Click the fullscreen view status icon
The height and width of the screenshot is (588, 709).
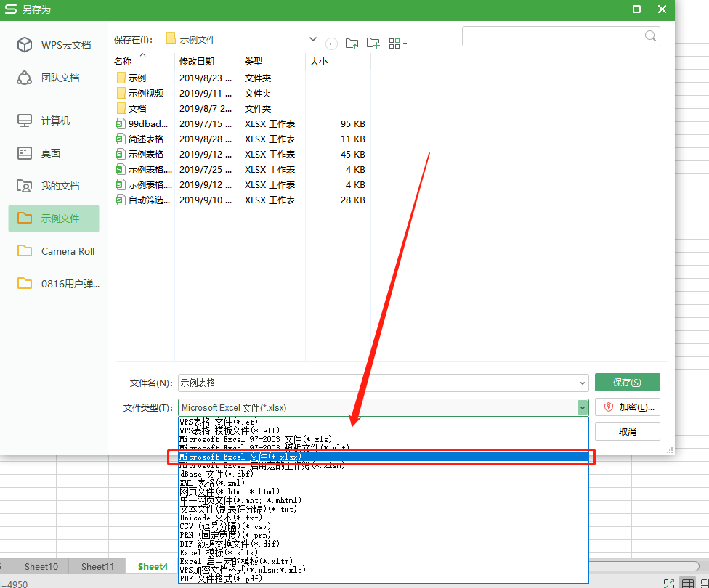tap(669, 584)
